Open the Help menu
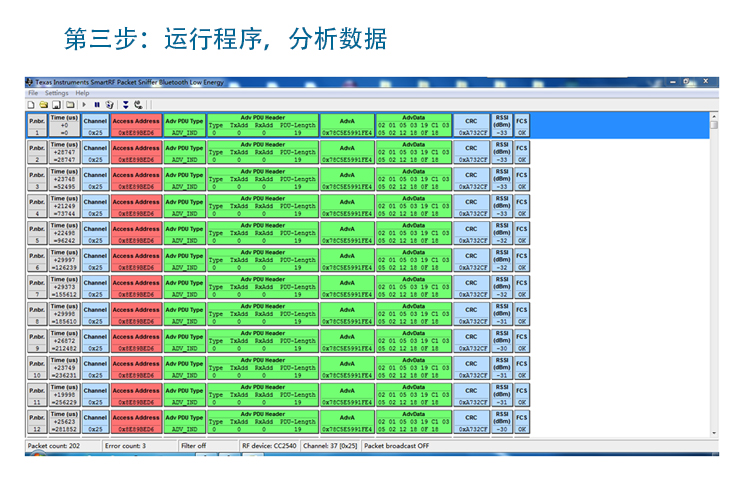The width and height of the screenshot is (750, 486). [82, 93]
